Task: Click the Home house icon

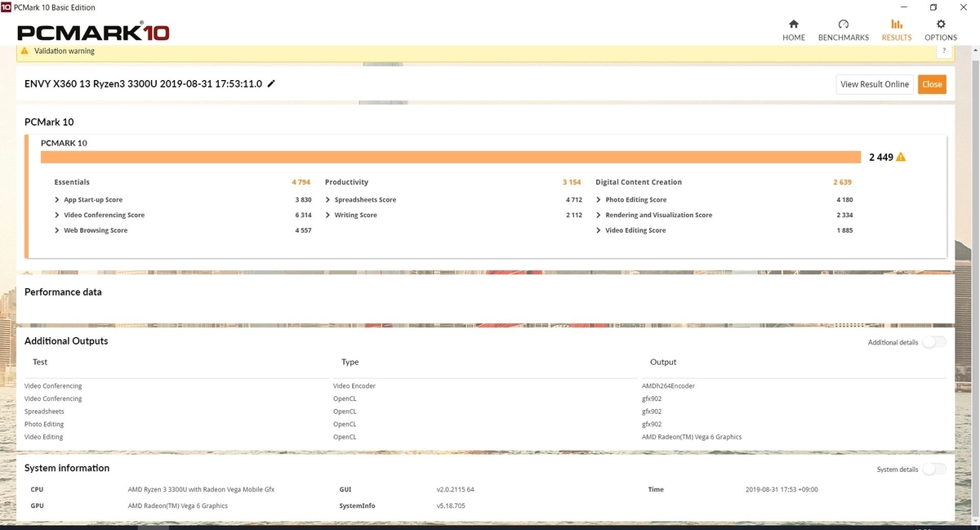Action: [794, 24]
